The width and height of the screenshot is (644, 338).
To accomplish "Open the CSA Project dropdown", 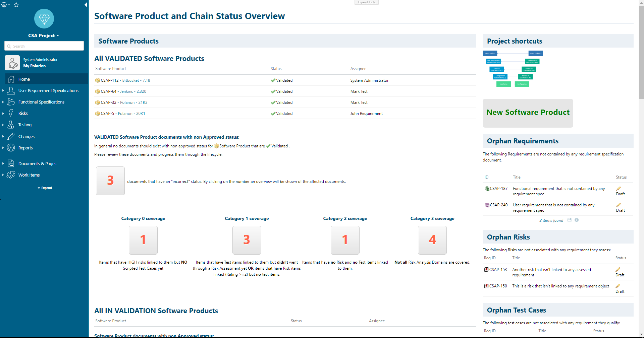I will click(x=44, y=36).
